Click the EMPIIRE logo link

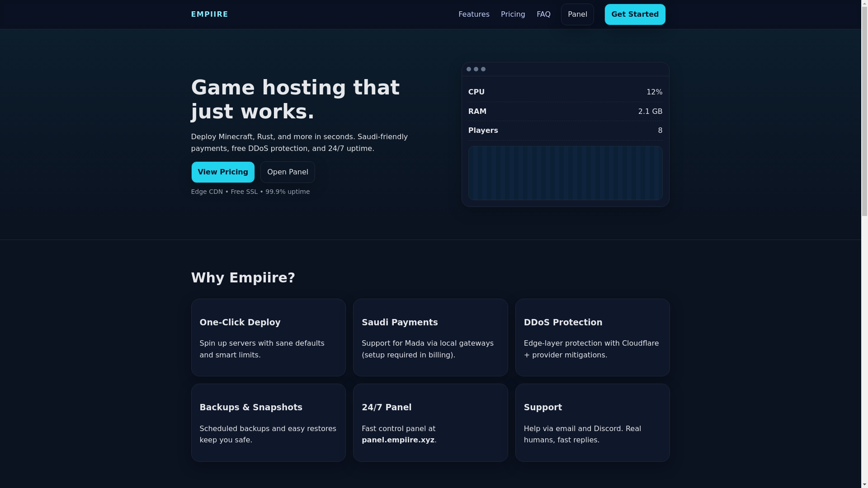pos(209,14)
